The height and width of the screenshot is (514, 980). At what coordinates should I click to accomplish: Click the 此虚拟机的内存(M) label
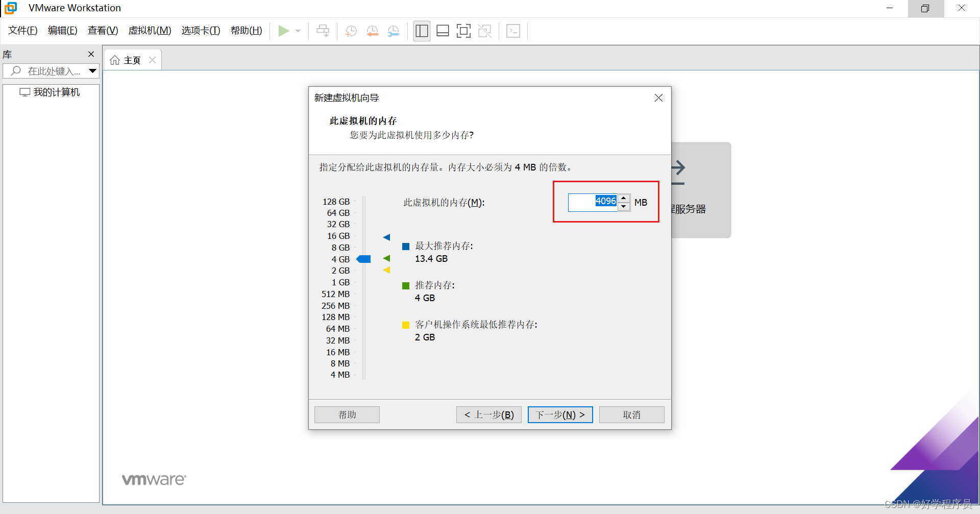tap(444, 203)
